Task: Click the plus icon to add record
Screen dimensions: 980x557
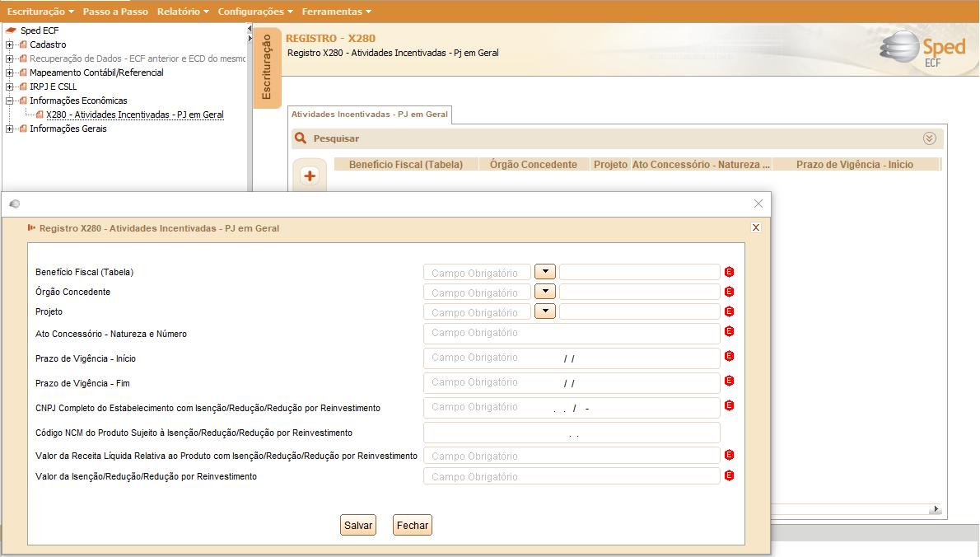Action: [x=310, y=176]
